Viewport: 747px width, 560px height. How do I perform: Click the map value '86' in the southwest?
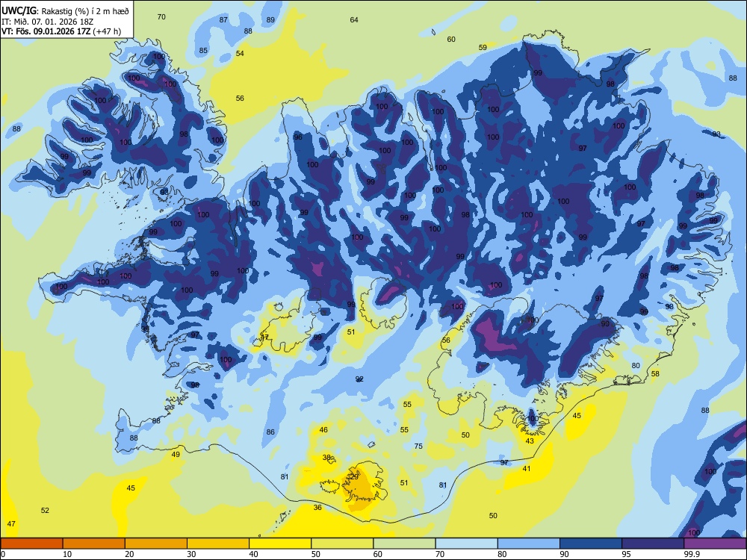click(x=270, y=432)
